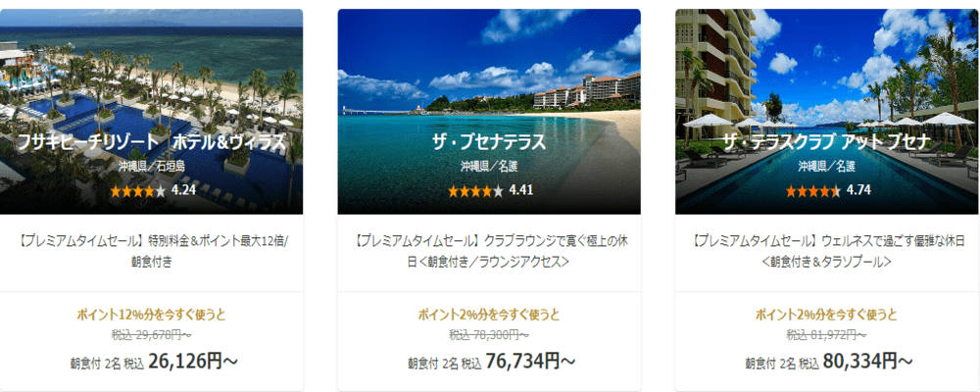
Task: Click the ザ・ブセナテラス hotel name
Action: pos(489,142)
